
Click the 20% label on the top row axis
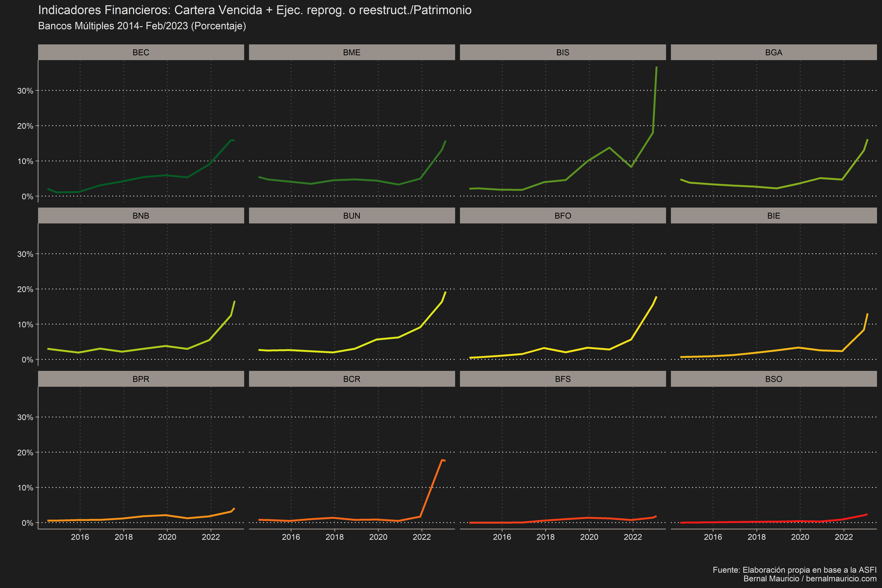[x=25, y=126]
